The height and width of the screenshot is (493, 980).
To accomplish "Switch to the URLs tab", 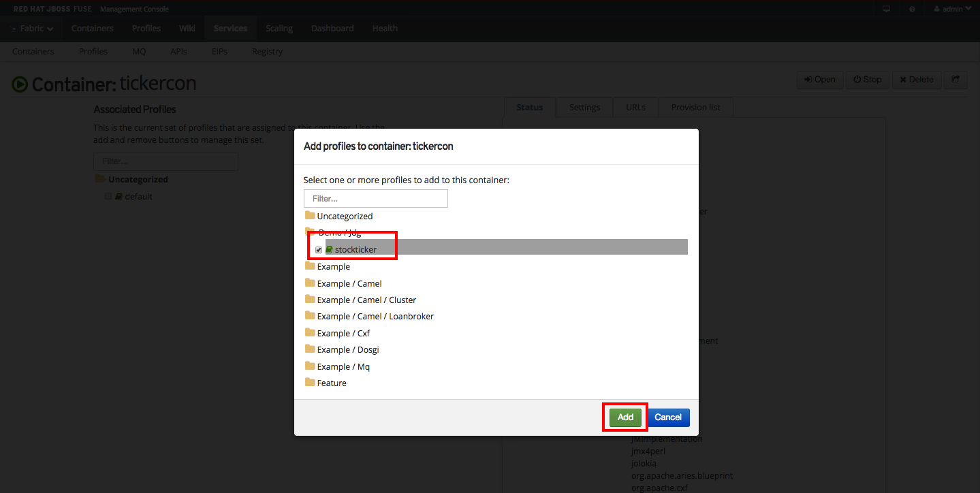I will [635, 108].
